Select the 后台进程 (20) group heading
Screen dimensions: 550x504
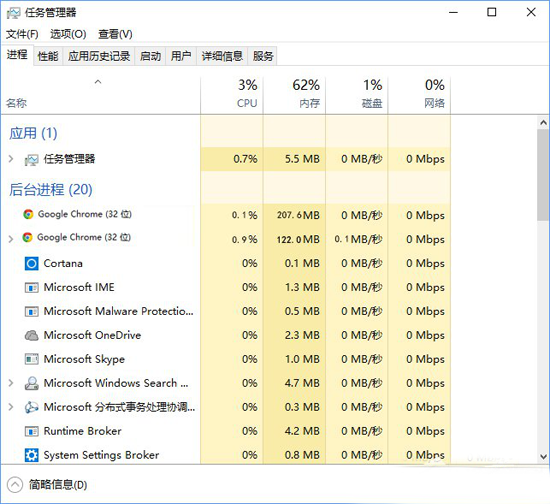tap(51, 190)
